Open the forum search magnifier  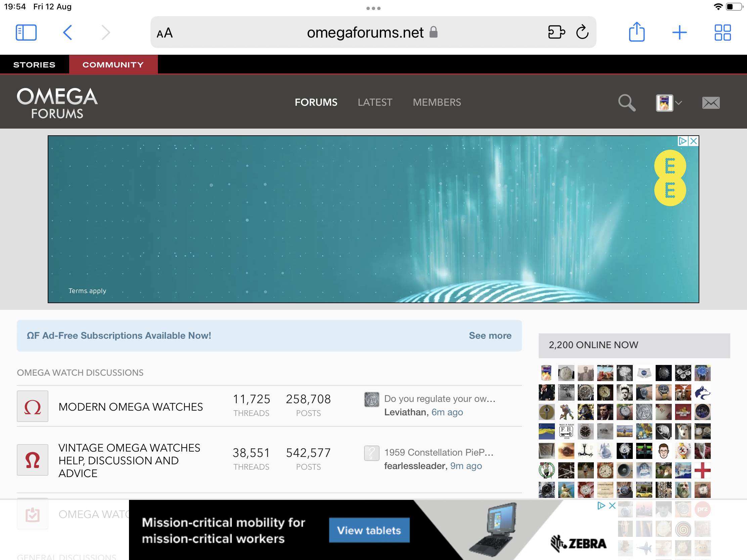tap(626, 103)
